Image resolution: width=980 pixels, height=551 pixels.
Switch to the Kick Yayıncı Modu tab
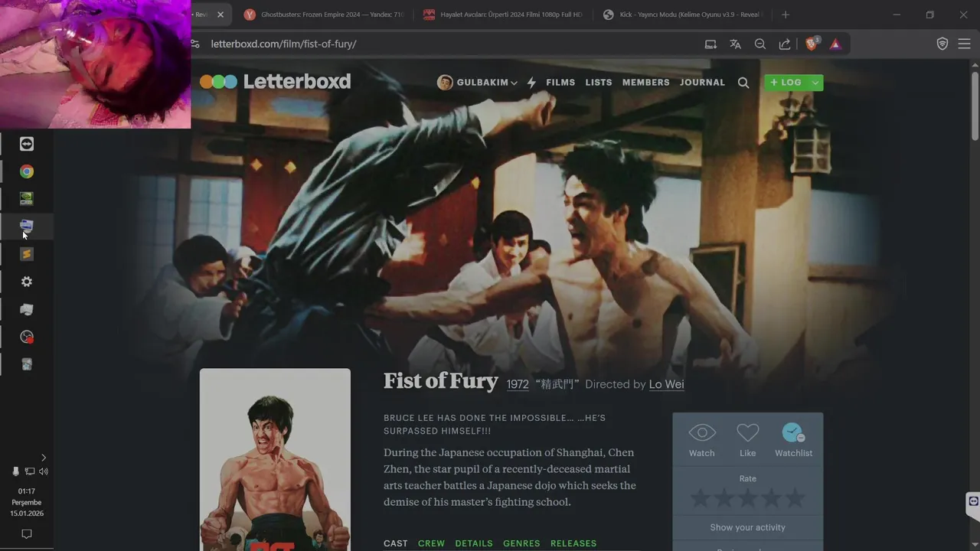pos(681,15)
